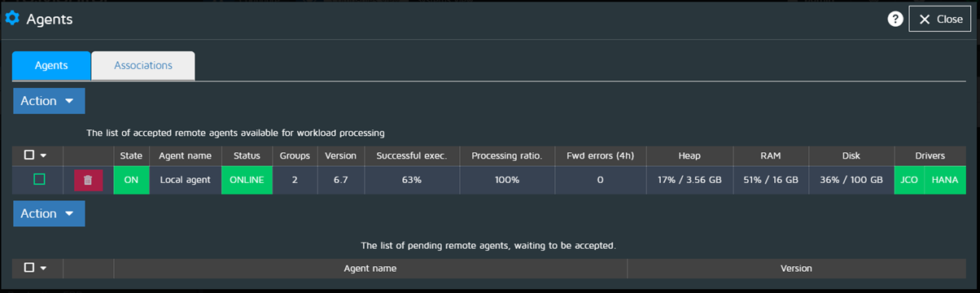The image size is (980, 293).
Task: Click the Disk usage cell 36% / 100 GB
Action: [x=851, y=180]
